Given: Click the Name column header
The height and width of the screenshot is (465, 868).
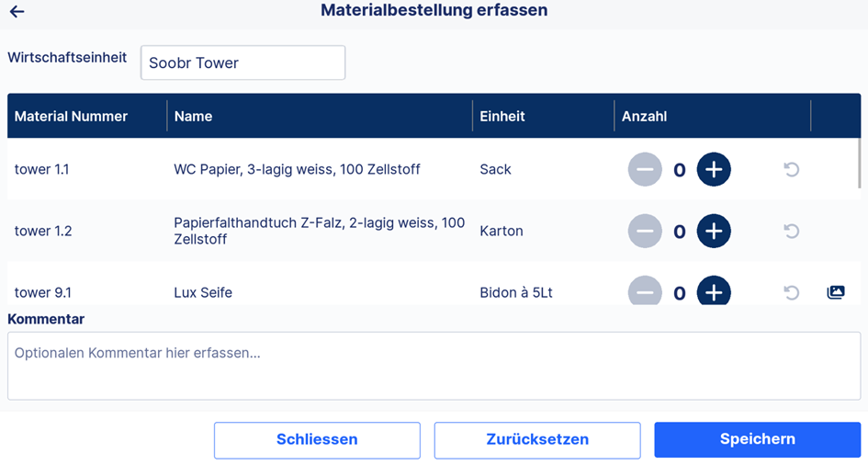Looking at the screenshot, I should coord(193,116).
